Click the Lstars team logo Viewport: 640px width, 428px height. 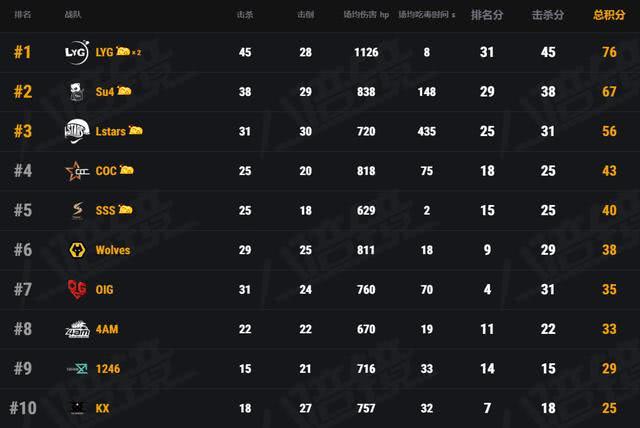76,130
